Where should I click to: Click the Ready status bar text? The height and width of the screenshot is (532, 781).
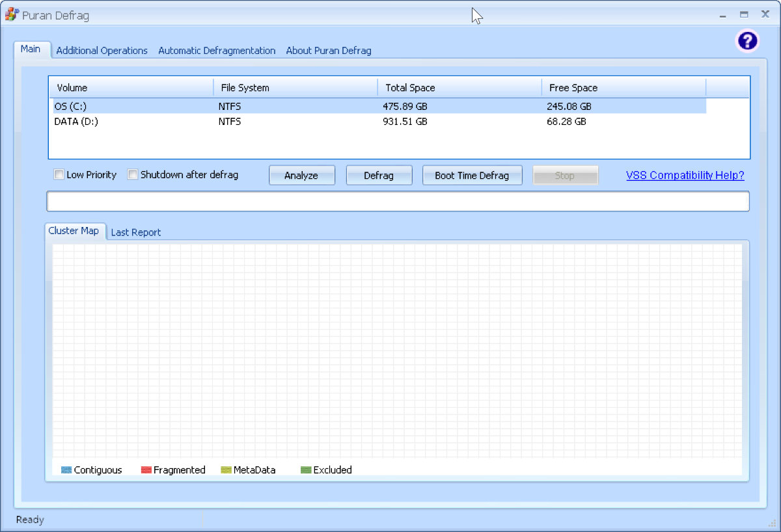[x=30, y=520]
